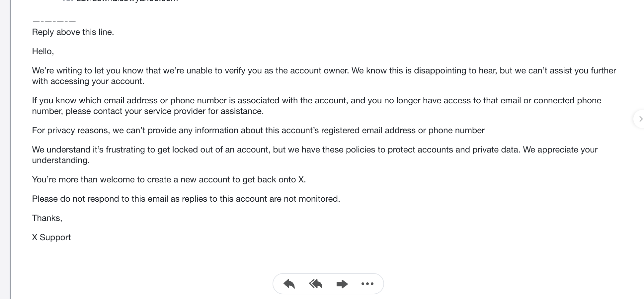Click 'with accessing your account.' line
644x299 pixels.
pos(88,81)
